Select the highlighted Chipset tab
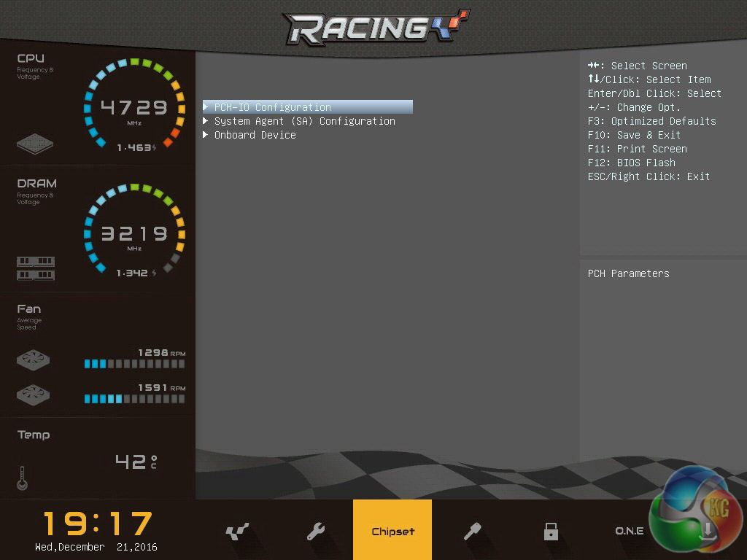This screenshot has width=747, height=560. click(392, 530)
